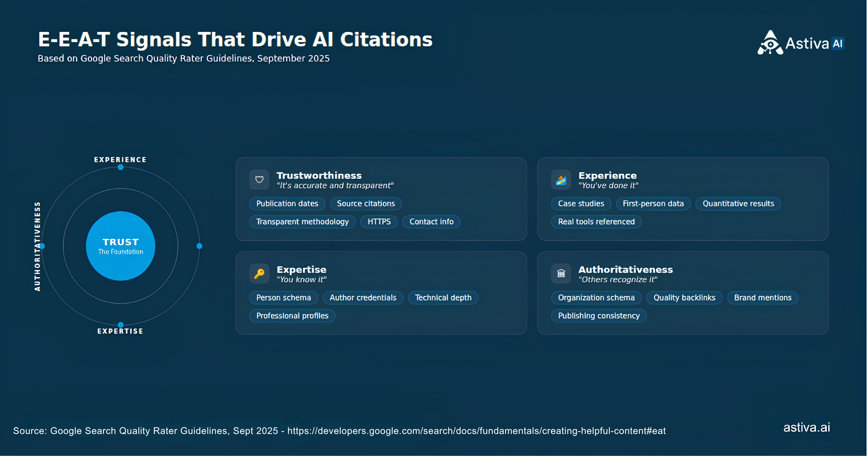
Task: Click the vertical AUTHORITATIVENESS orbit label
Action: tap(37, 247)
